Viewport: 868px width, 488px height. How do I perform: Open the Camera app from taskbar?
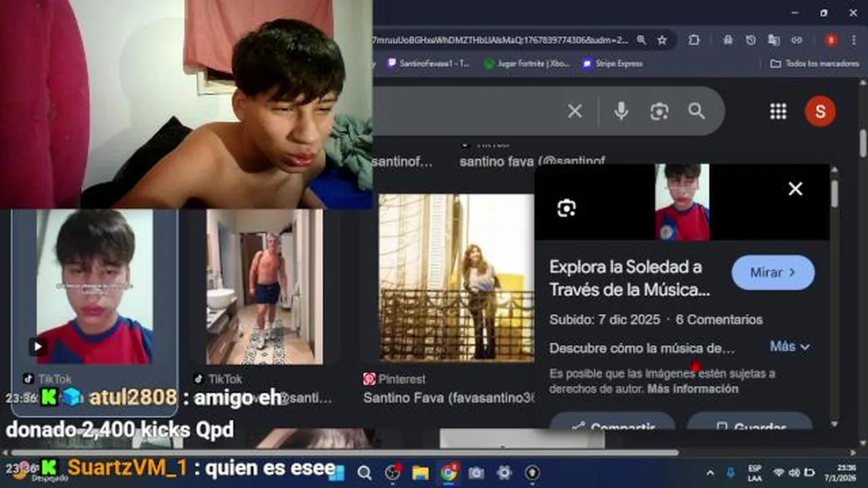(476, 472)
